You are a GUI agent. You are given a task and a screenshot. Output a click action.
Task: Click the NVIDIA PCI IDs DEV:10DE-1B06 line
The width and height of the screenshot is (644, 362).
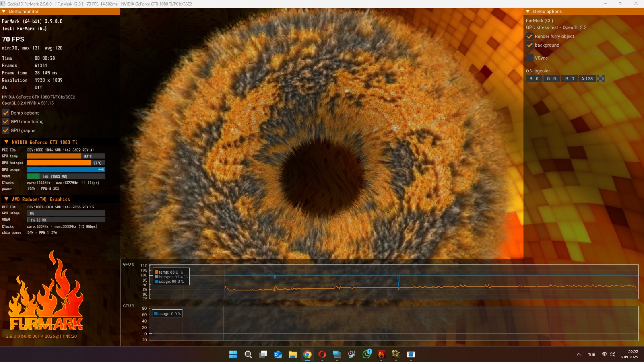tap(48, 150)
